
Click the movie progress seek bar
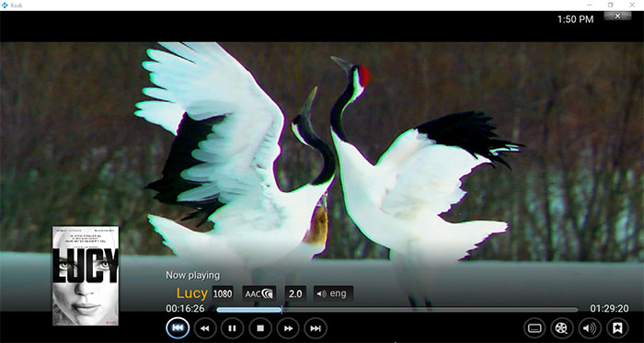tap(397, 310)
